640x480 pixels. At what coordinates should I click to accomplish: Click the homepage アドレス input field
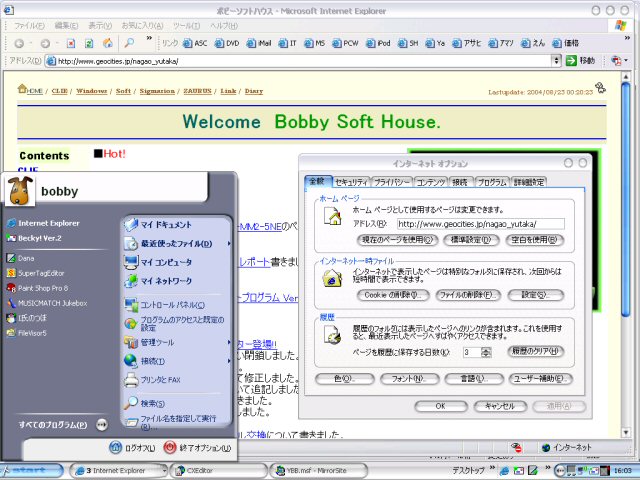(x=480, y=224)
